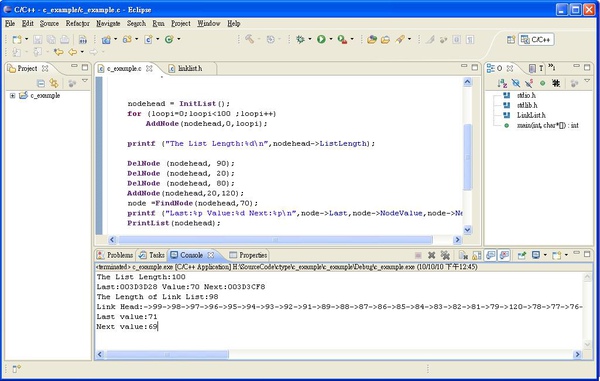
Task: Toggle Hide Inactive Elements in Outline
Action: [556, 83]
